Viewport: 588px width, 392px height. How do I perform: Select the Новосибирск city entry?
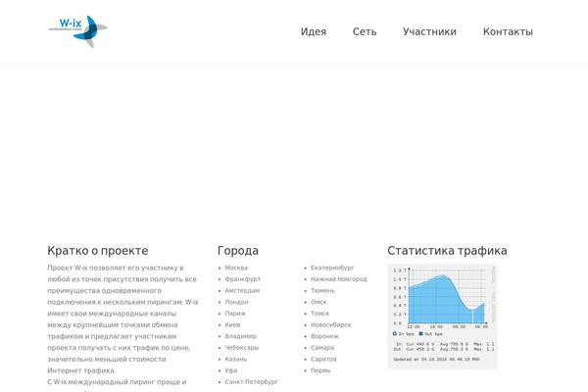point(331,324)
